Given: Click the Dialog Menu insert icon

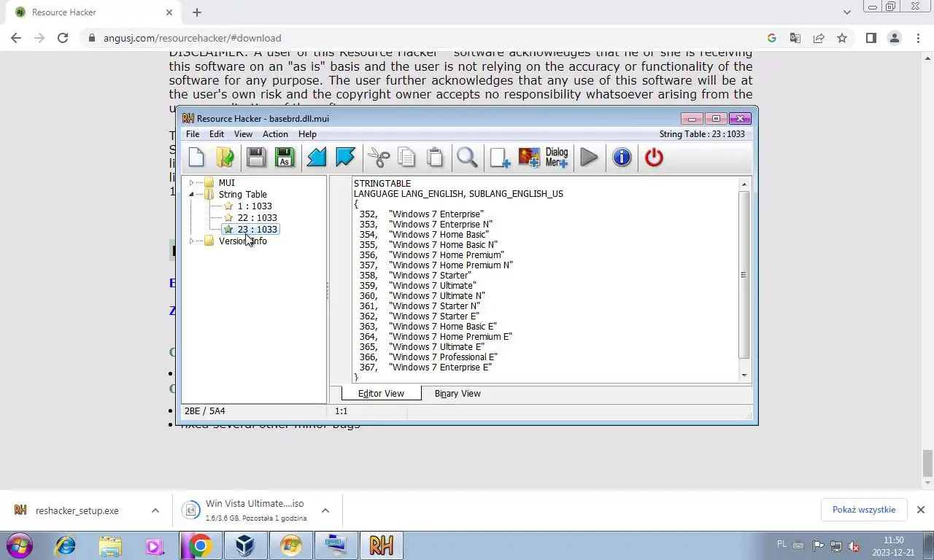Looking at the screenshot, I should (x=557, y=157).
